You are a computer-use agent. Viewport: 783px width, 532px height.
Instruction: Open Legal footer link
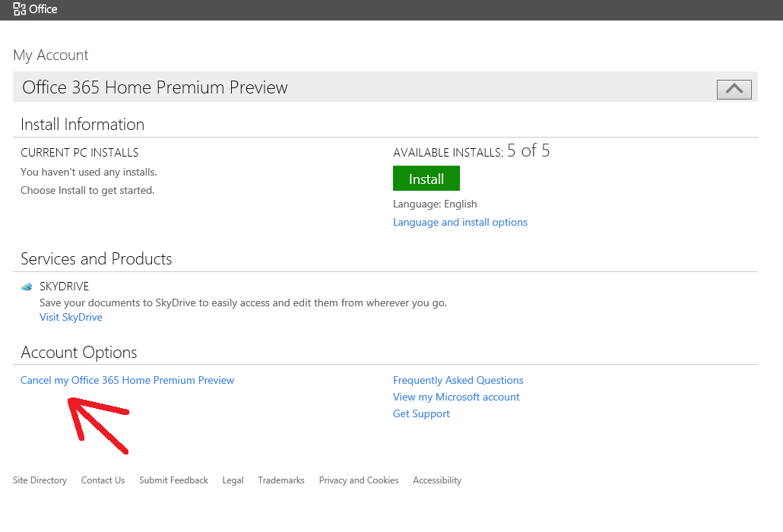pos(233,480)
